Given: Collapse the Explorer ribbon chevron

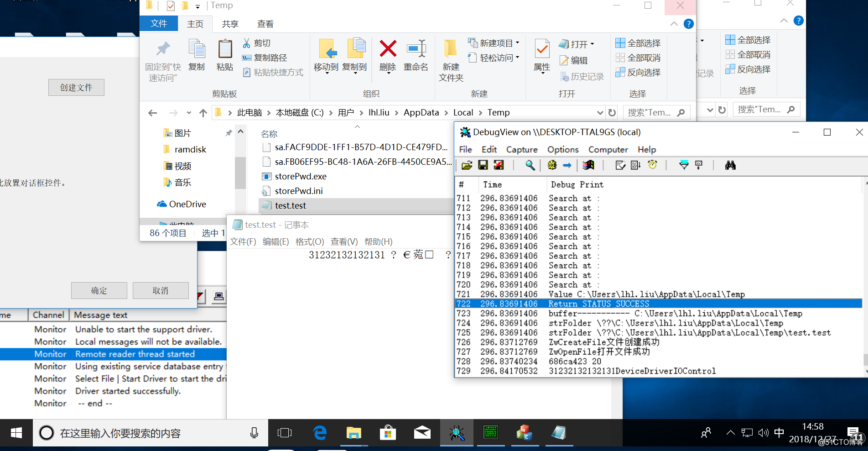Looking at the screenshot, I should coord(674,24).
